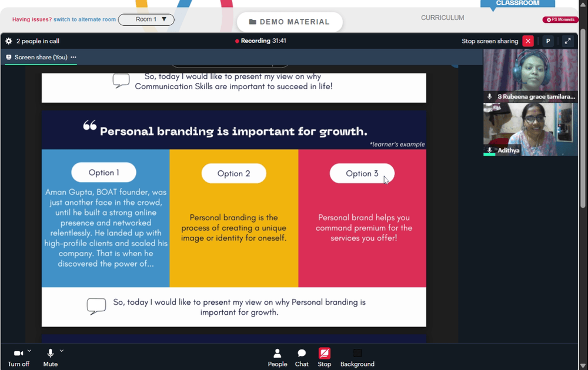Click scrollbar down arrow
The width and height of the screenshot is (588, 370).
click(x=583, y=365)
